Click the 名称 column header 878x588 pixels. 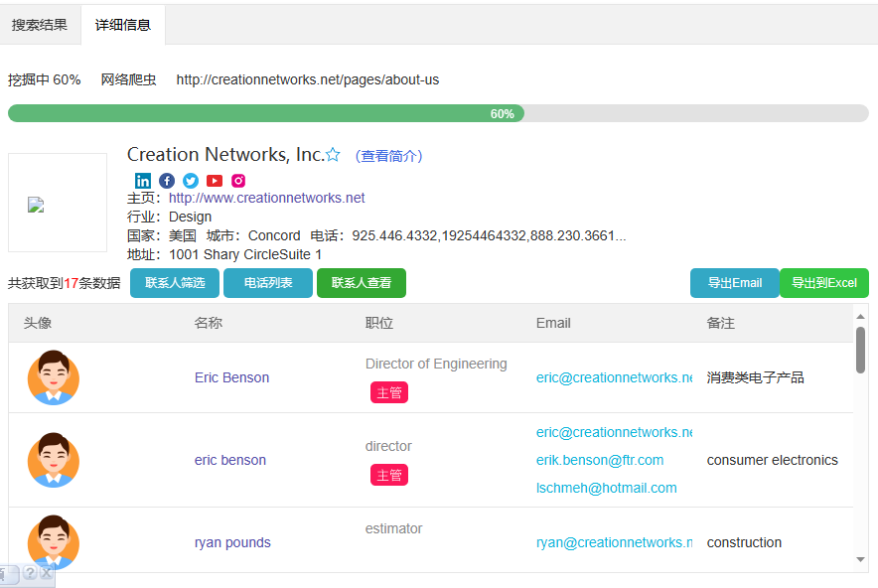point(209,323)
